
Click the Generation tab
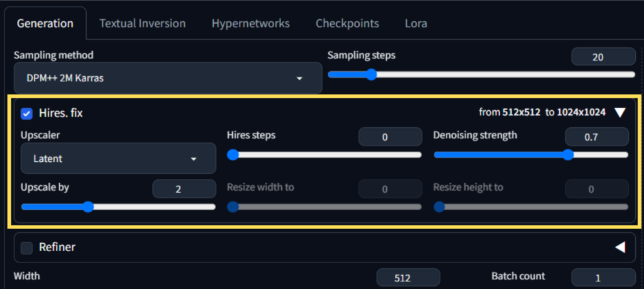coord(45,23)
